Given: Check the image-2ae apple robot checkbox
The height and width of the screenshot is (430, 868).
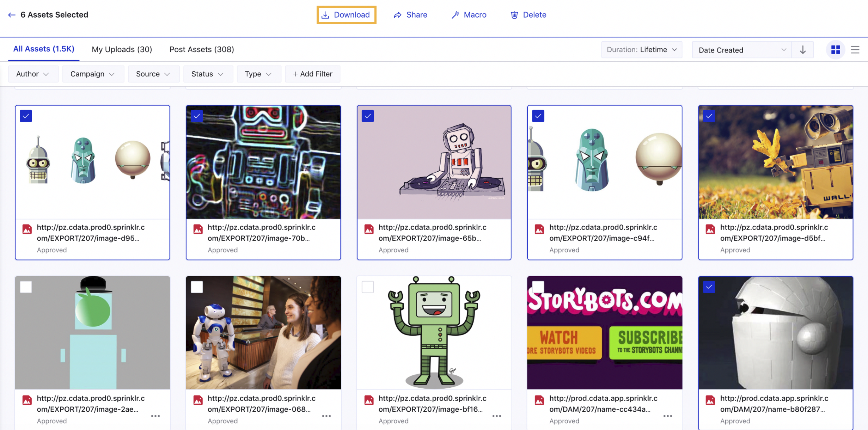Looking at the screenshot, I should 26,287.
